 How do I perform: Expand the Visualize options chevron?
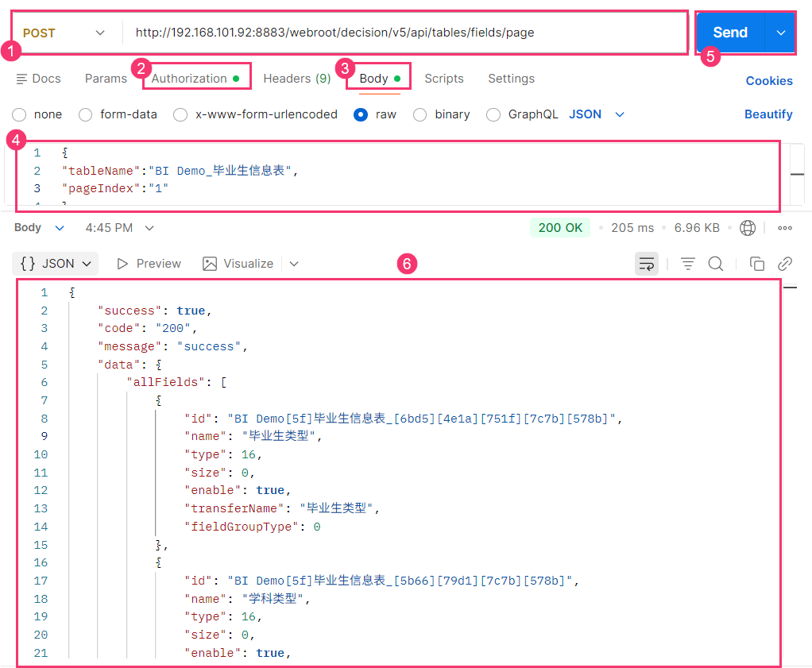click(294, 264)
